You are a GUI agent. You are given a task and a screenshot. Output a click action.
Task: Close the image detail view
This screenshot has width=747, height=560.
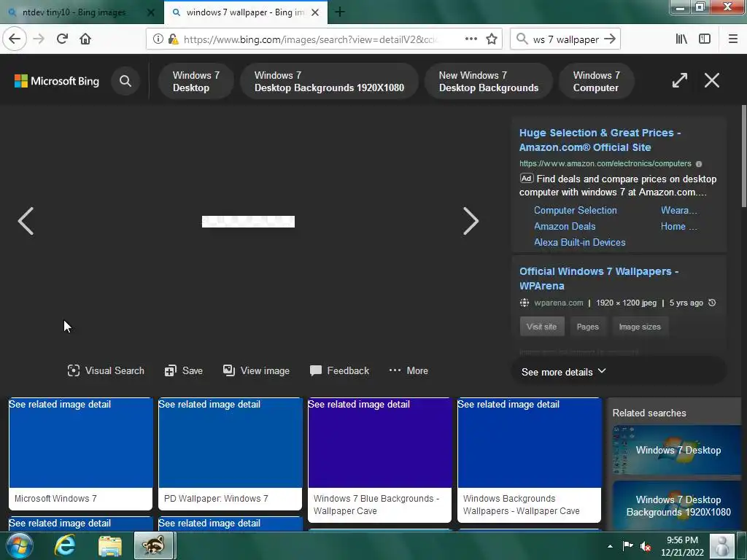click(x=712, y=80)
